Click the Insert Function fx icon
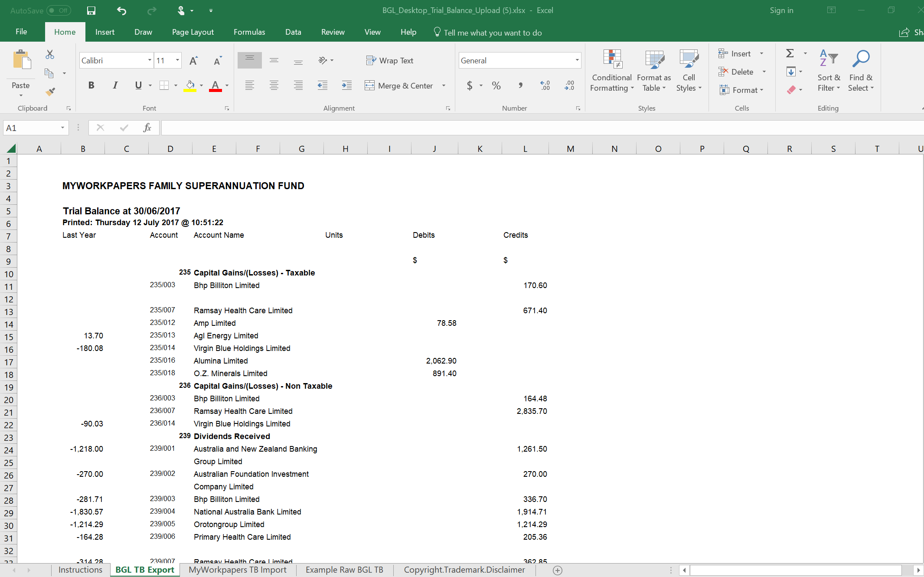This screenshot has width=924, height=577. [147, 128]
